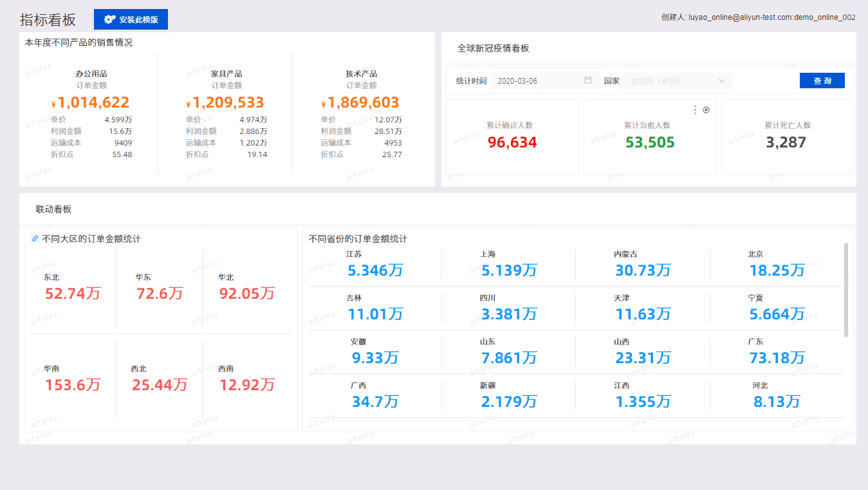The width and height of the screenshot is (868, 490).
Task: Click the 天津 value 11.63万
Action: 643,314
